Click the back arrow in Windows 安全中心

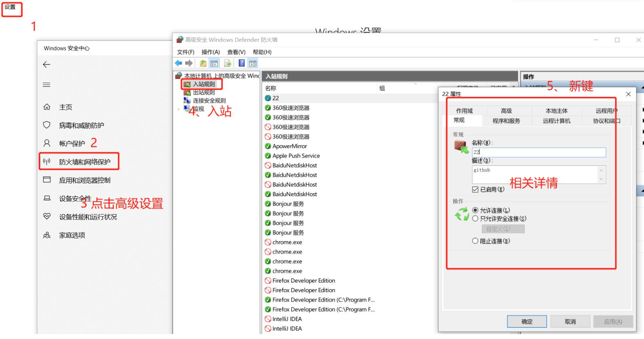(47, 64)
